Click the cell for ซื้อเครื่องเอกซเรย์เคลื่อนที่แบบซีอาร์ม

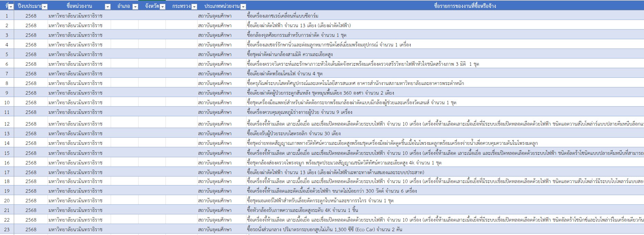tap(282, 16)
